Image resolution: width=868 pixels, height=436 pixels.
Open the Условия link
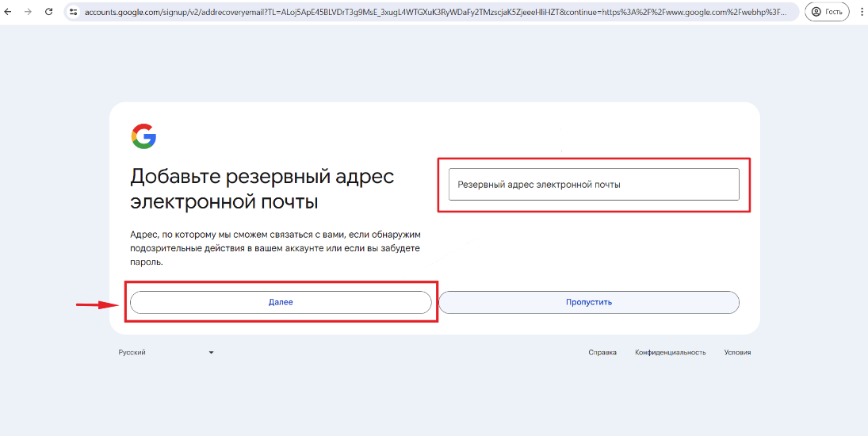737,353
